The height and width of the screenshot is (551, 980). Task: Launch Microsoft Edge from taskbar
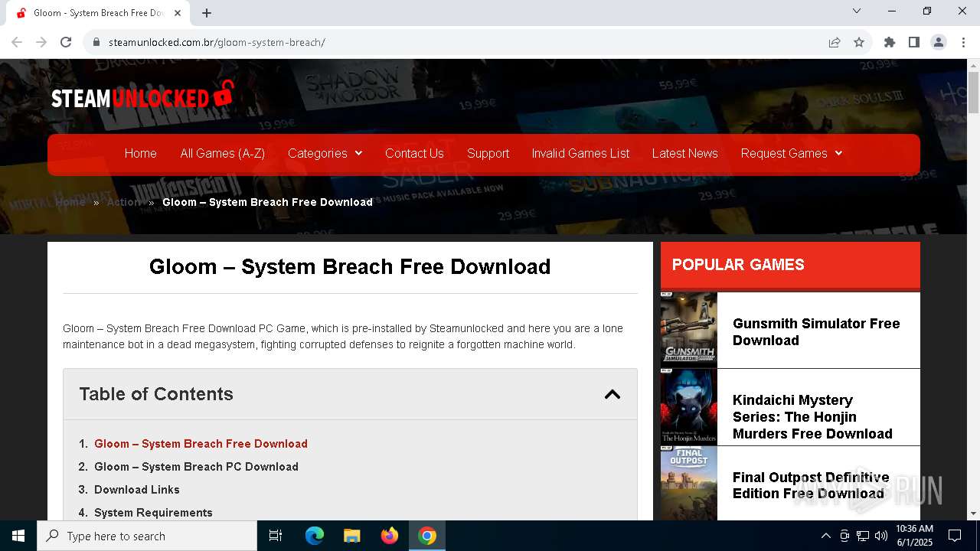coord(315,536)
